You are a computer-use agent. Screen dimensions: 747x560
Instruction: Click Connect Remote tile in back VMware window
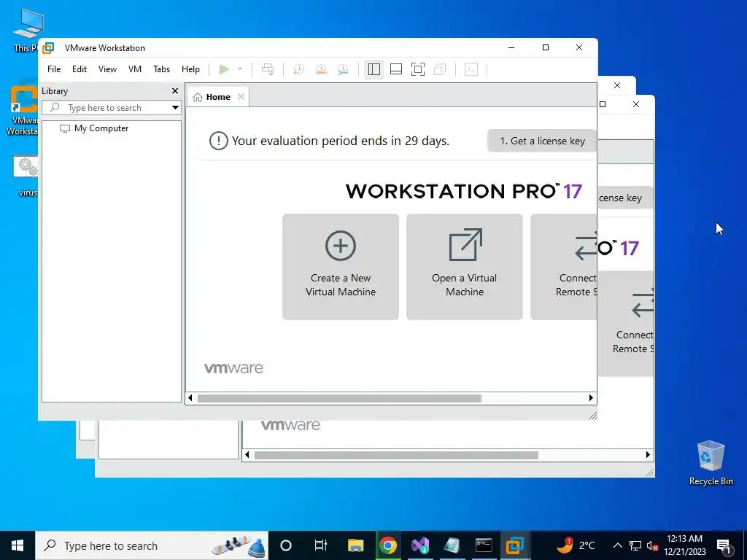(x=626, y=324)
